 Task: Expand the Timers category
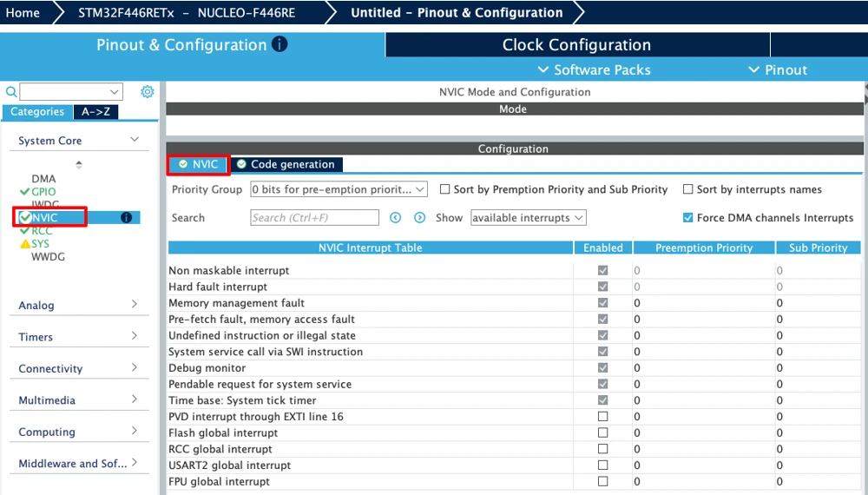(x=135, y=335)
